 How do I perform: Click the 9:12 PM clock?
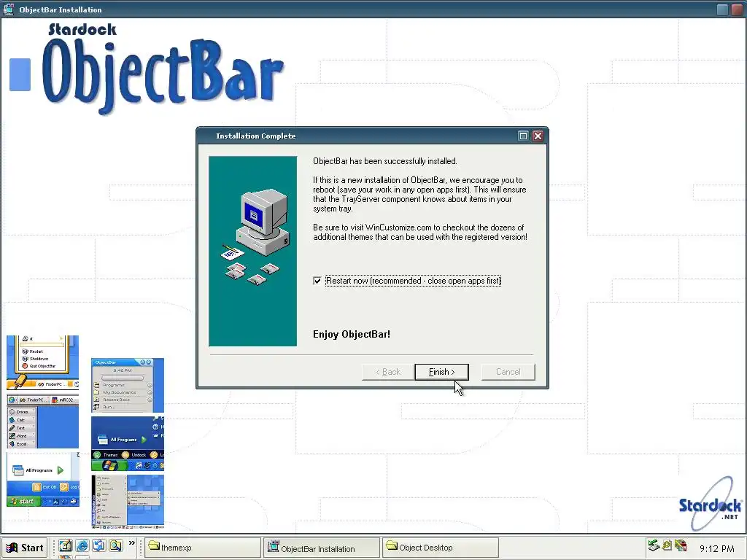pos(717,548)
